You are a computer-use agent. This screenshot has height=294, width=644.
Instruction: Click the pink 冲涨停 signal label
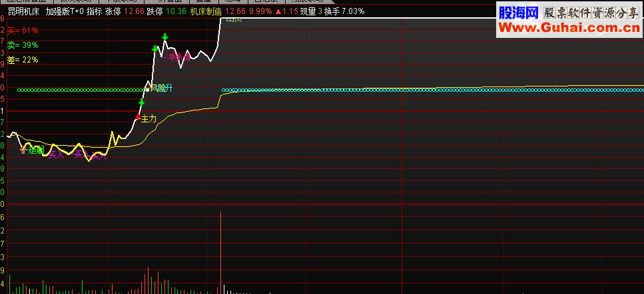pyautogui.click(x=179, y=57)
